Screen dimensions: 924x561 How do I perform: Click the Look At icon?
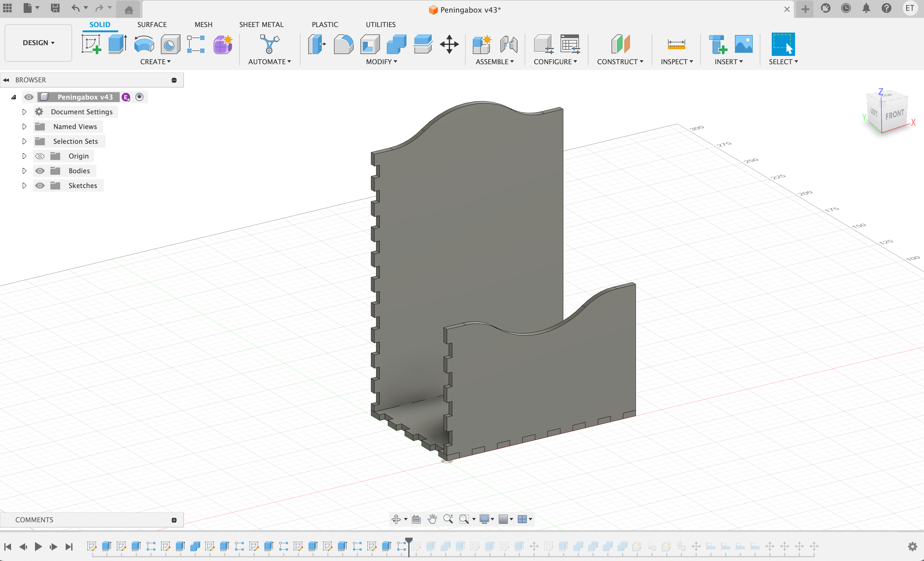pyautogui.click(x=416, y=519)
